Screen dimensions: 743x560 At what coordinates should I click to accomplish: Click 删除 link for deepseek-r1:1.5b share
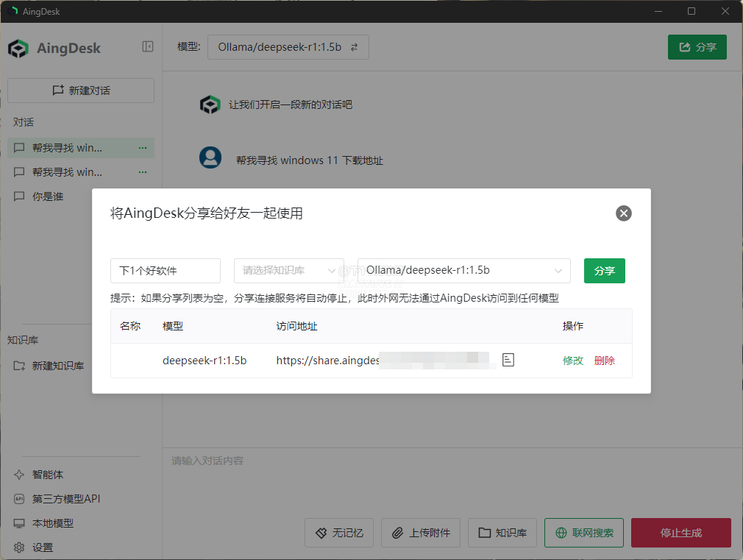(x=605, y=361)
